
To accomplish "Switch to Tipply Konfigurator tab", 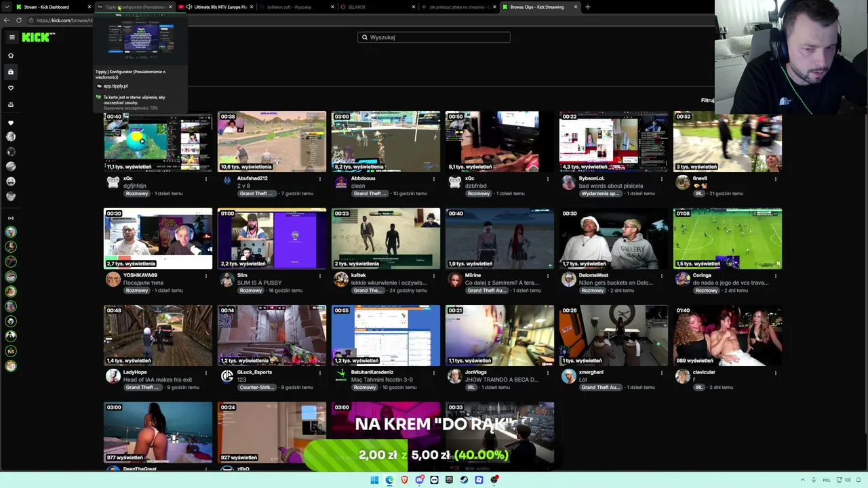I will 134,7.
